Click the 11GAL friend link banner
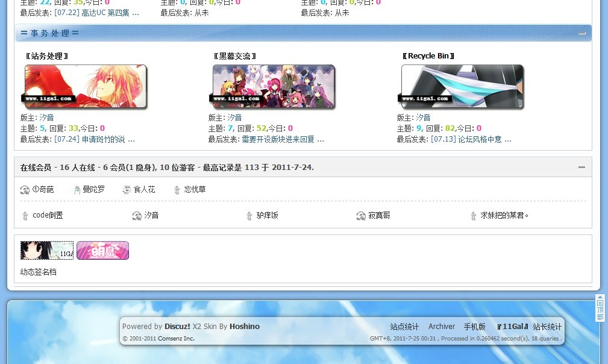Screen dimensions: 608x364 [47, 251]
